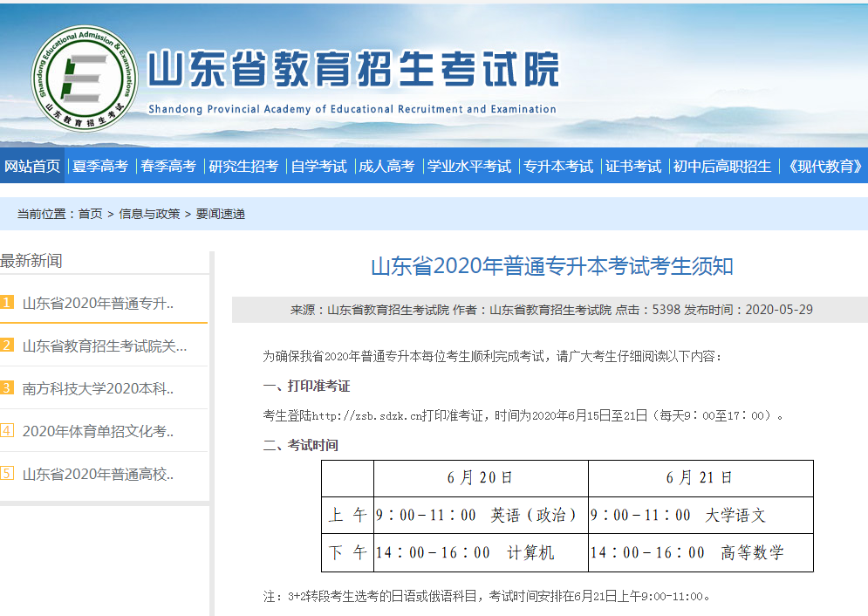The image size is (868, 616).
Task: Open news item 2020年体育单招文化考..
Action: [98, 431]
